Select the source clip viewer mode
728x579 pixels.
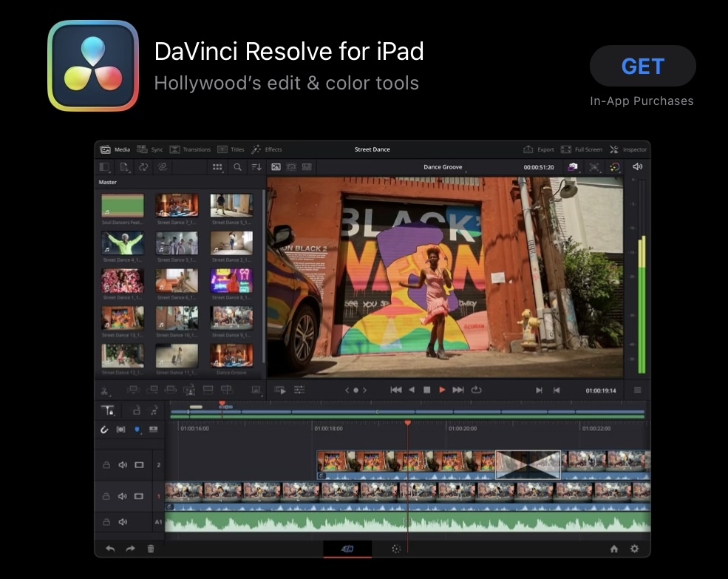click(276, 167)
